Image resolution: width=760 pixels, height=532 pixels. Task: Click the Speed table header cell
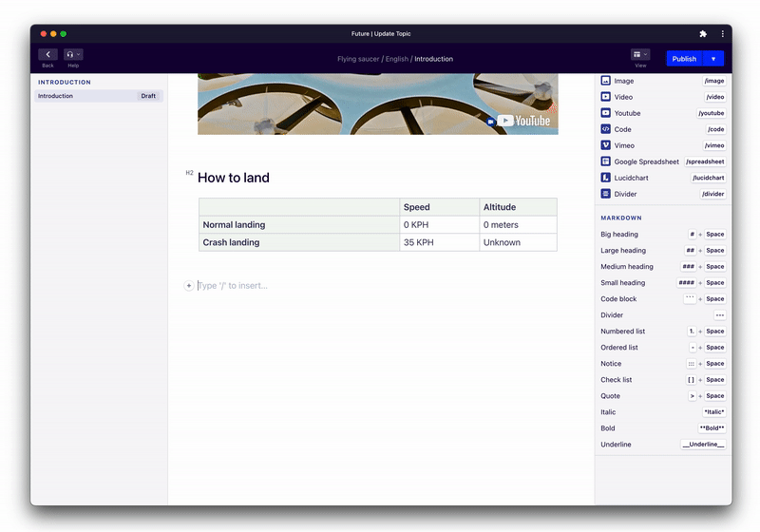pos(439,207)
